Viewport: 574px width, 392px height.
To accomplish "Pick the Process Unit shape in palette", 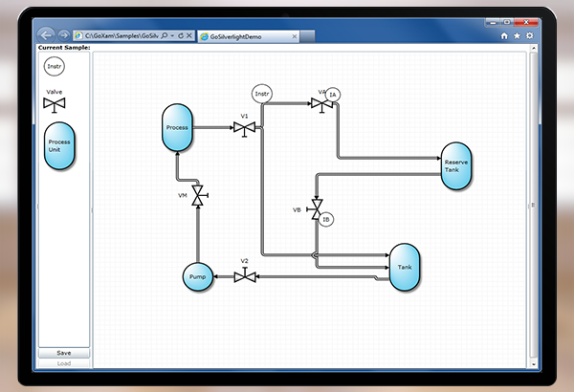I will click(x=59, y=145).
